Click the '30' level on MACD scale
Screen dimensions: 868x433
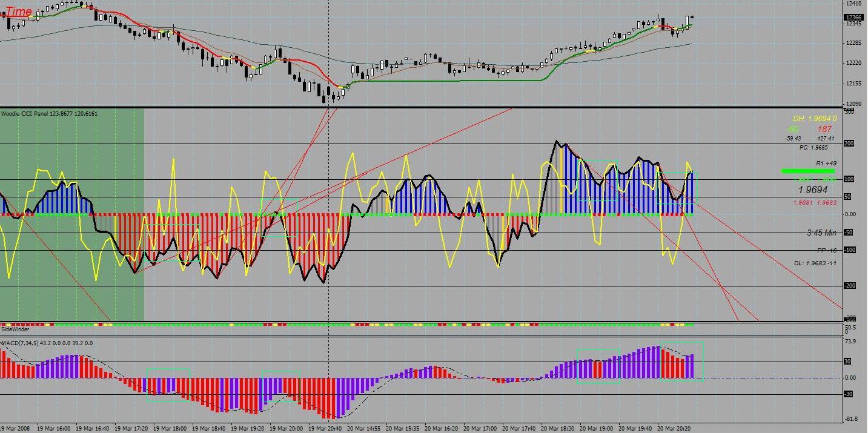pos(848,362)
